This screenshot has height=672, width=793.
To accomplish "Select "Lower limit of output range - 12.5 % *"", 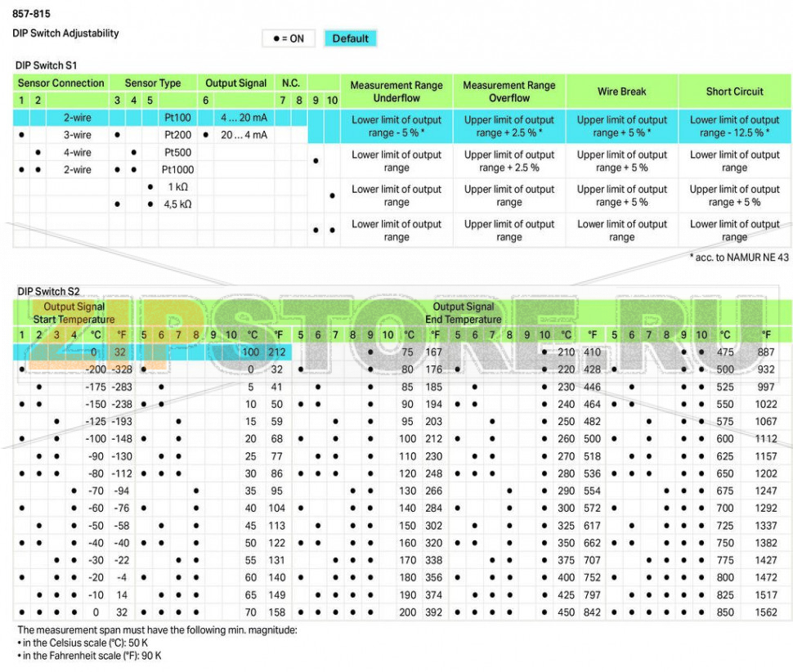I will 734,127.
